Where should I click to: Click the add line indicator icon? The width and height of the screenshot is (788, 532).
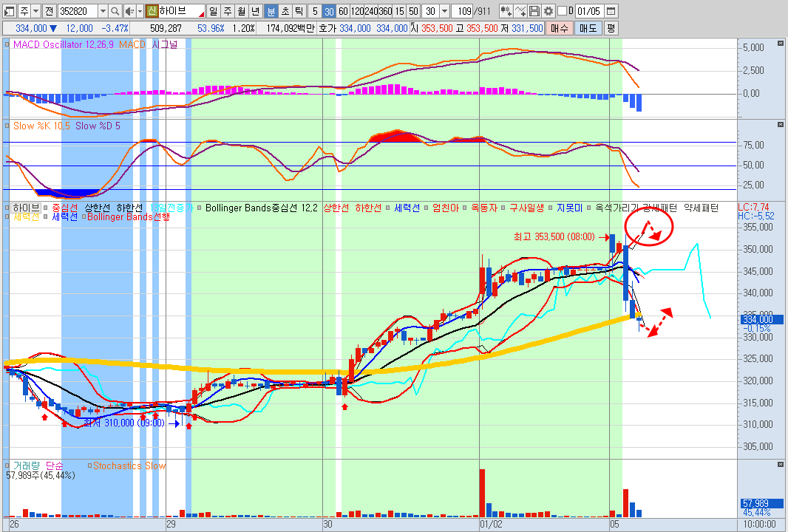[521, 11]
